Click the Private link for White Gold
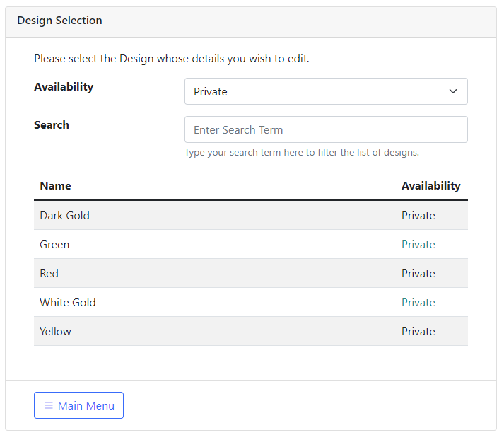Screen dimensions: 504x435 click(x=418, y=303)
